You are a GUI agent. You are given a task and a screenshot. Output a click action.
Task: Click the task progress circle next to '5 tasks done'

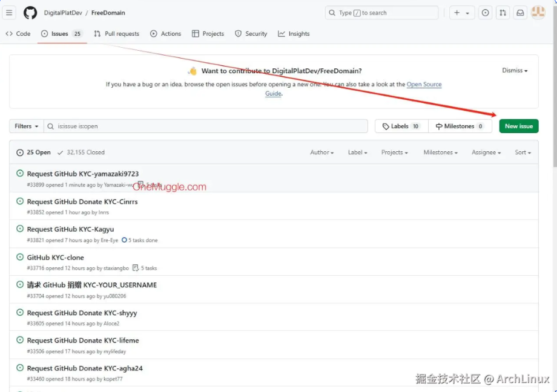coord(124,240)
